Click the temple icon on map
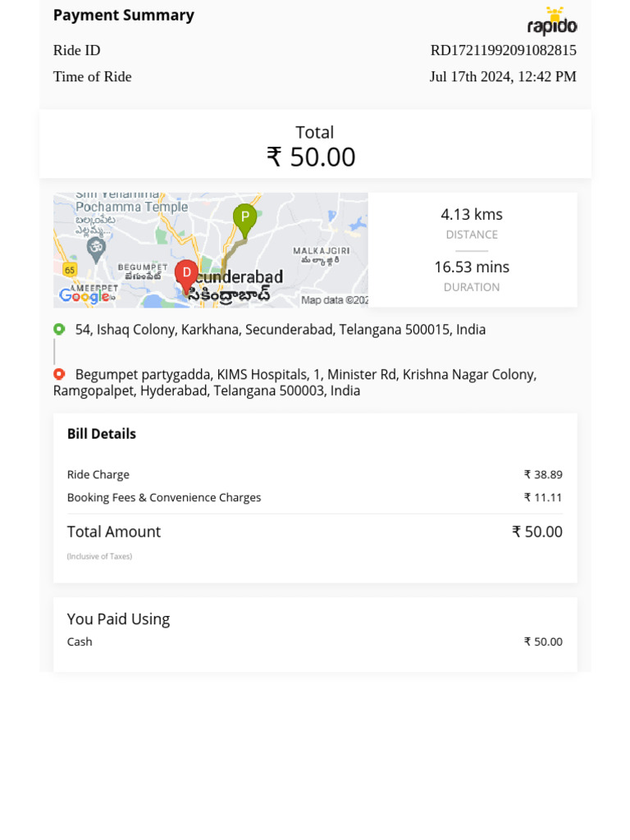630x840 pixels. 96,250
